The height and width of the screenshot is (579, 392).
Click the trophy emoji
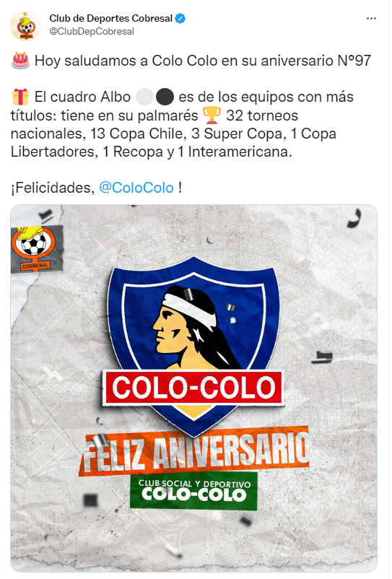point(212,116)
